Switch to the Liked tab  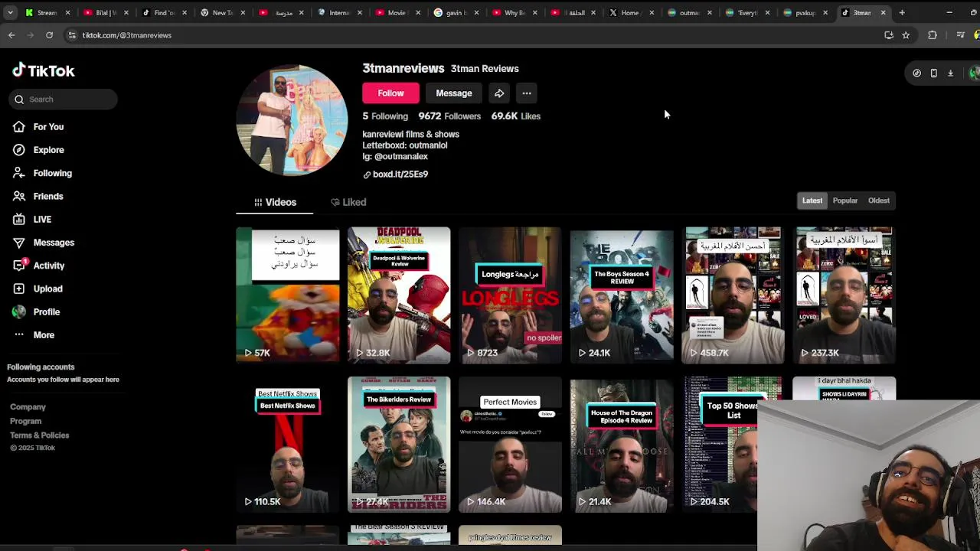pos(348,202)
